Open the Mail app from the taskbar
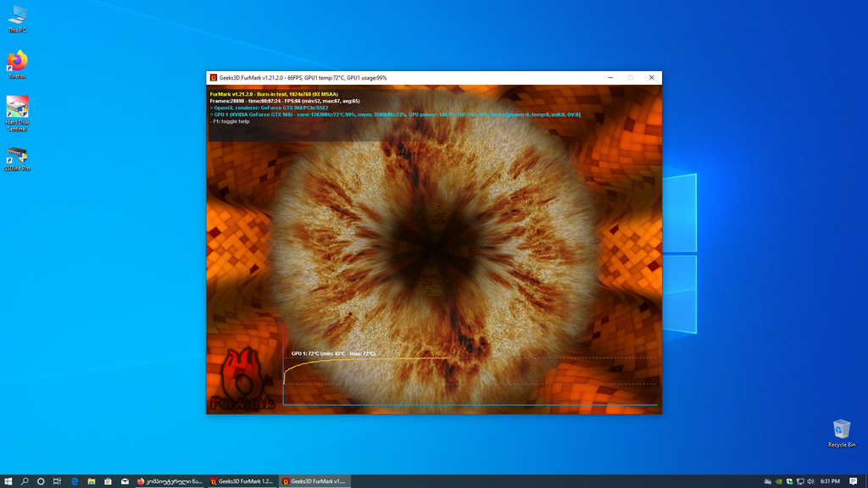 [125, 481]
